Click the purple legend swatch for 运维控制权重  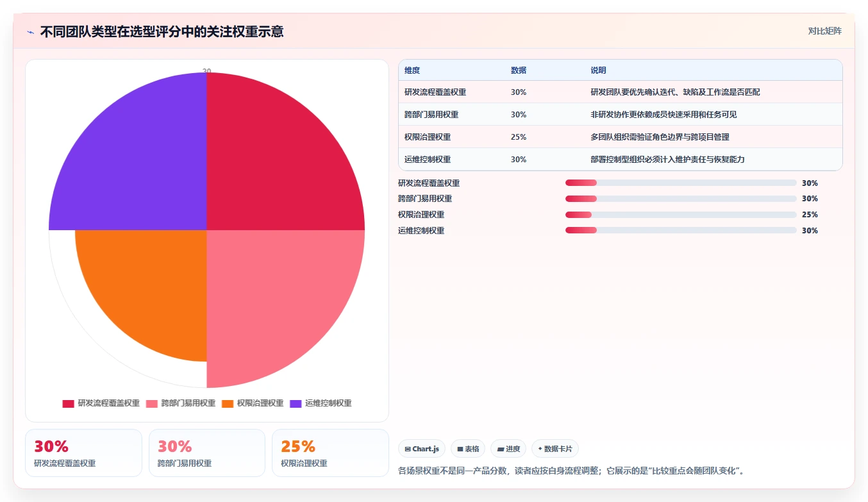296,403
